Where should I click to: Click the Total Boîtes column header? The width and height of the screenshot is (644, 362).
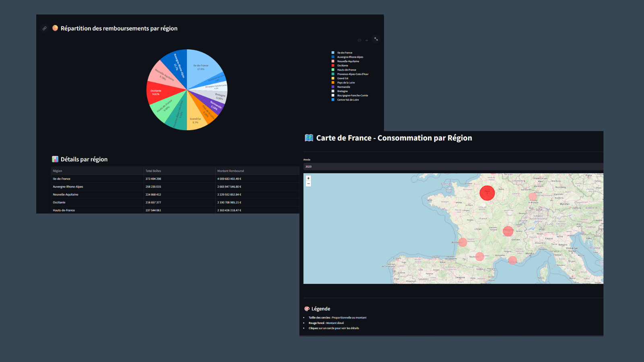coord(153,171)
